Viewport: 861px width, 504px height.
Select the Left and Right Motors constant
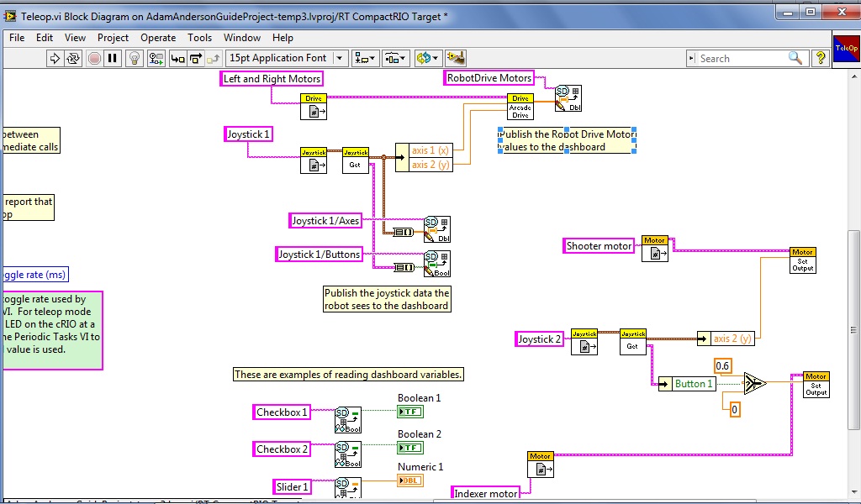(x=272, y=79)
